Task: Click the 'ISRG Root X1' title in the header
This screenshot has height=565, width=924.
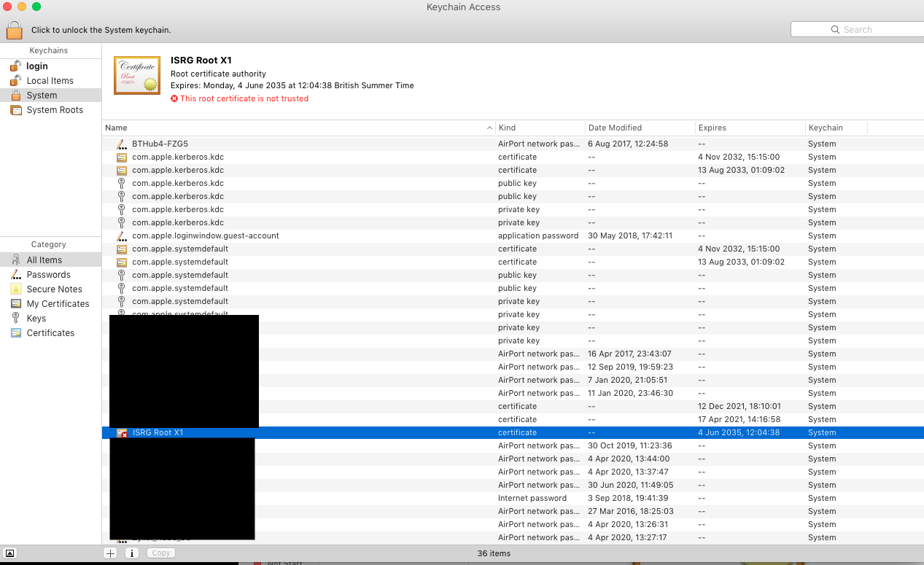Action: click(201, 61)
